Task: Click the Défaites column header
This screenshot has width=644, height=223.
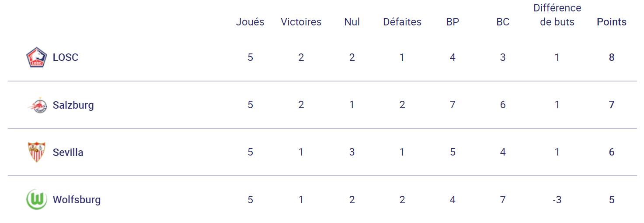Action: pyautogui.click(x=402, y=22)
